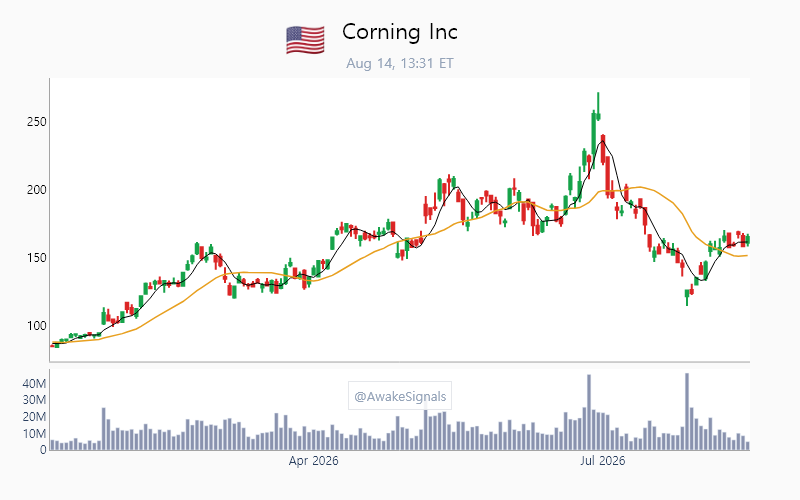Click the highest candlestick peak above 250
800x500 pixels.
click(598, 106)
